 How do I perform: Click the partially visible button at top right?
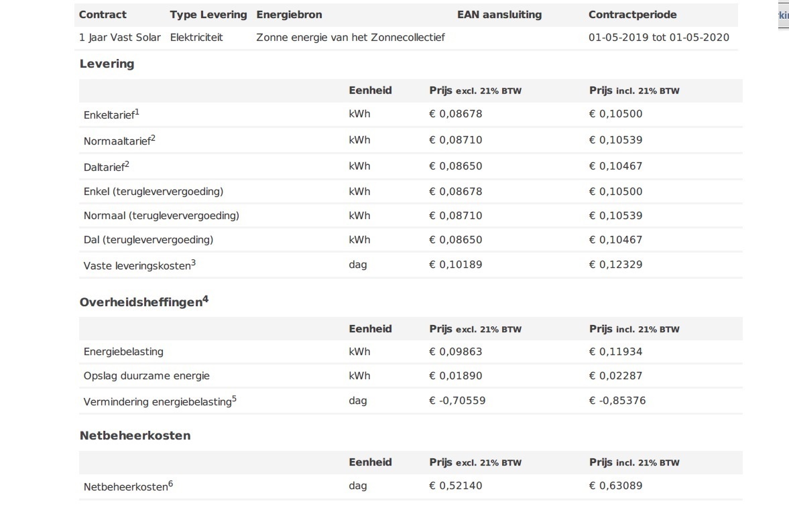[783, 15]
